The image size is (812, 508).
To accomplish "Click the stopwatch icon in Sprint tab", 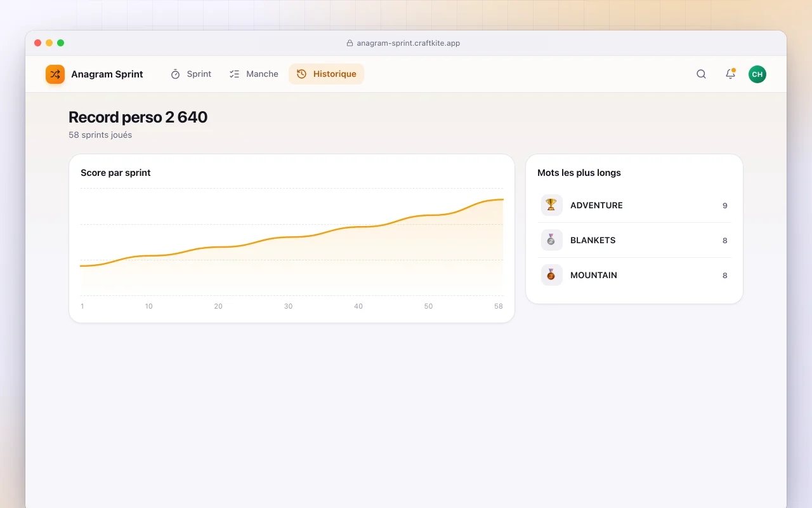I will click(x=176, y=74).
